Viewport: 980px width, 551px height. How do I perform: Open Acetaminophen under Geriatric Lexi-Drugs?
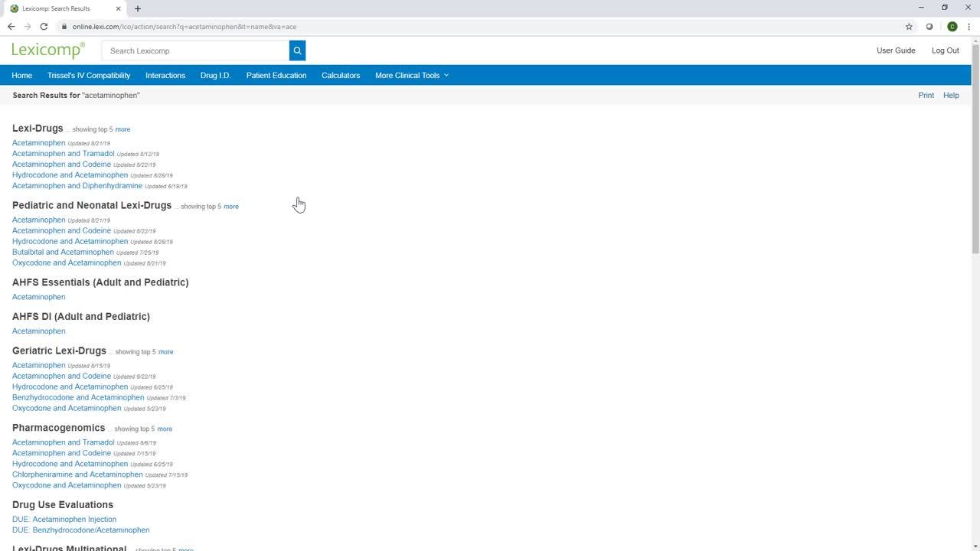[x=38, y=366]
